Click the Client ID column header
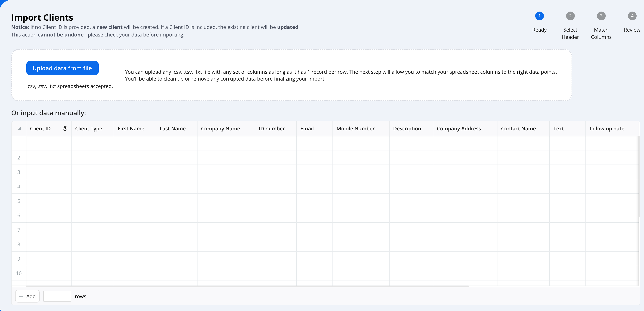The height and width of the screenshot is (311, 644). 49,129
